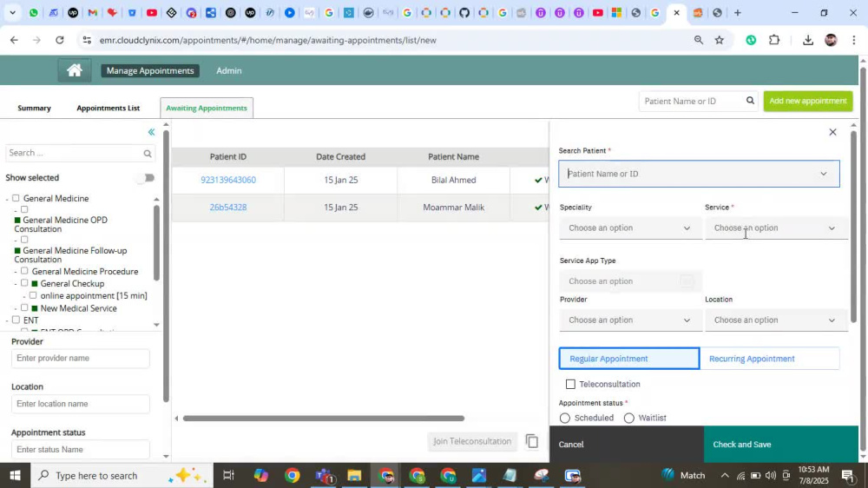Open patient ID 26b54328 link
Screen dimensions: 868x488
tap(228, 208)
